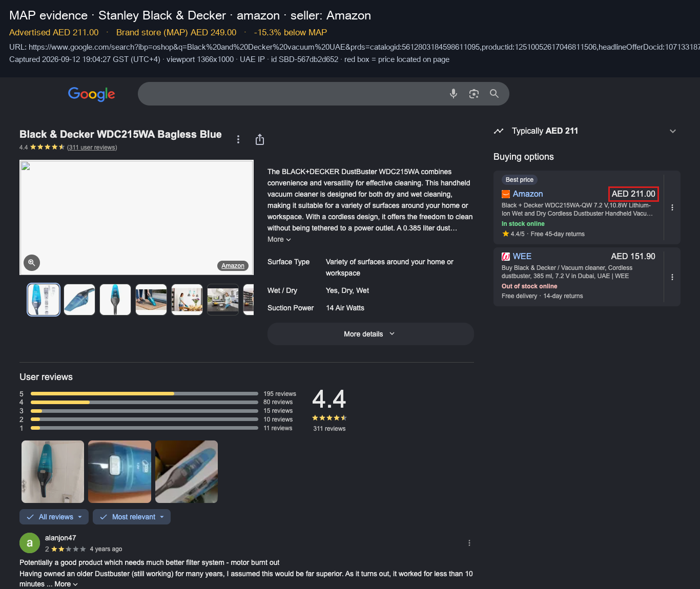Click the 'In stock online' status text

point(523,224)
